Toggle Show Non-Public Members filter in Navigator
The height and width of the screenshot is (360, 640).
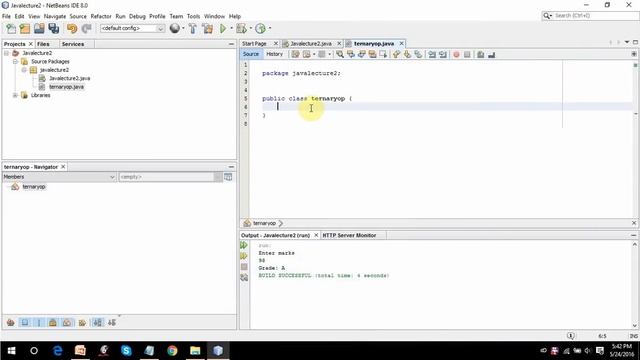pyautogui.click(x=53, y=322)
